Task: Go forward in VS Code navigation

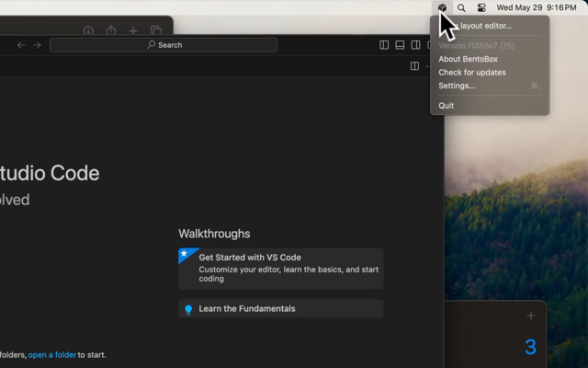Action: (x=37, y=45)
